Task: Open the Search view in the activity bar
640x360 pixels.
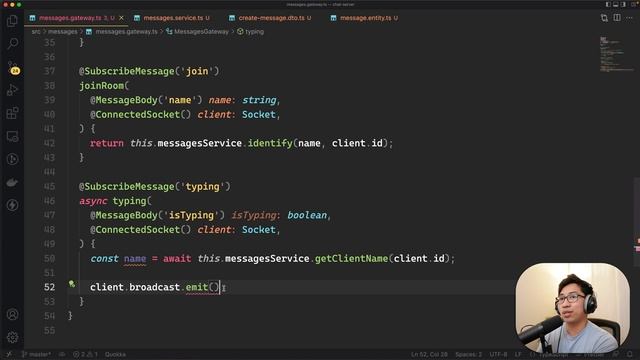Action: pos(12,43)
